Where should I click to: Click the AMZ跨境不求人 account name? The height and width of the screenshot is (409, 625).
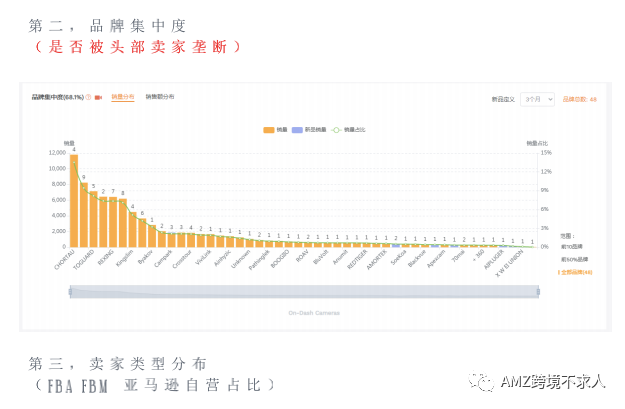tap(553, 382)
